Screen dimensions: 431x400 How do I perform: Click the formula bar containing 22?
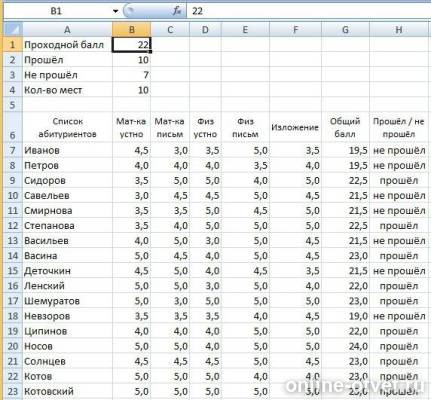(308, 11)
